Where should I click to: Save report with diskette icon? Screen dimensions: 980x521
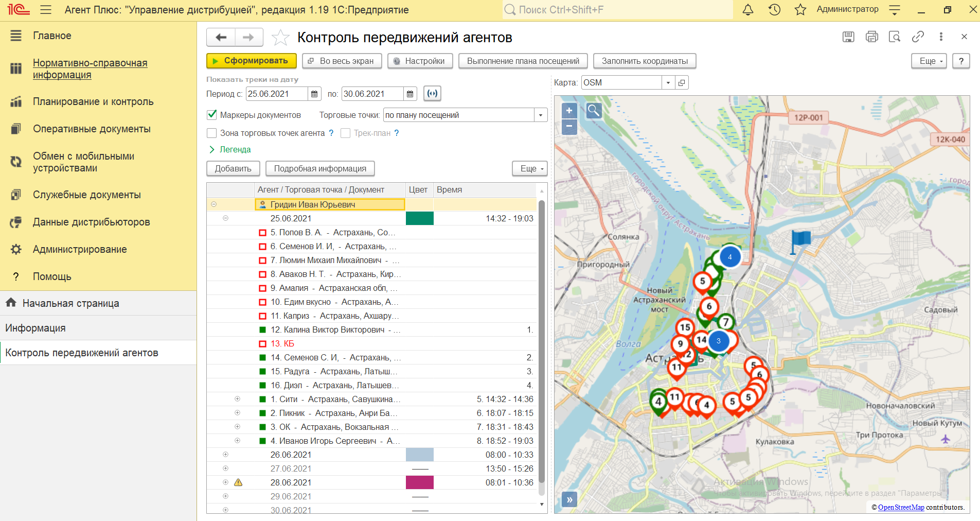click(x=848, y=37)
